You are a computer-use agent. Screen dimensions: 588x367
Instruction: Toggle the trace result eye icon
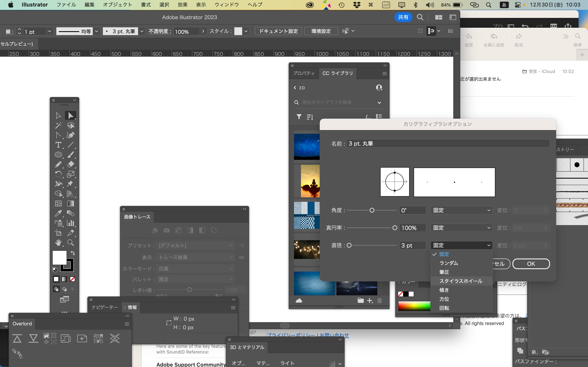pos(241,257)
